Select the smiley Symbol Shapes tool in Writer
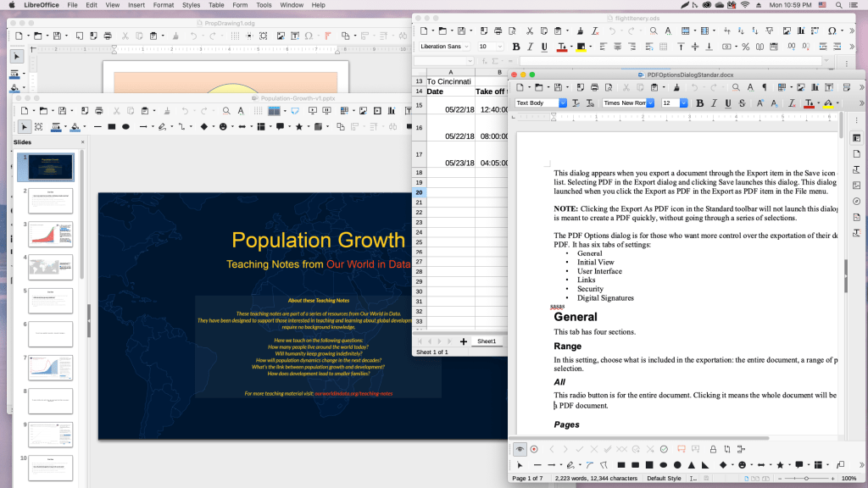Viewport: 868px width, 488px height. pos(742,465)
